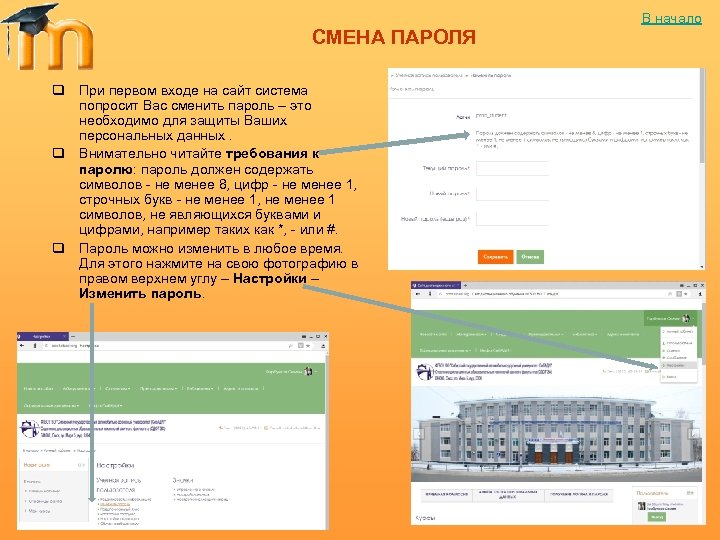This screenshot has height=540, width=720.
Task: Click the Moodle graduation-cap logo
Action: pos(48,37)
